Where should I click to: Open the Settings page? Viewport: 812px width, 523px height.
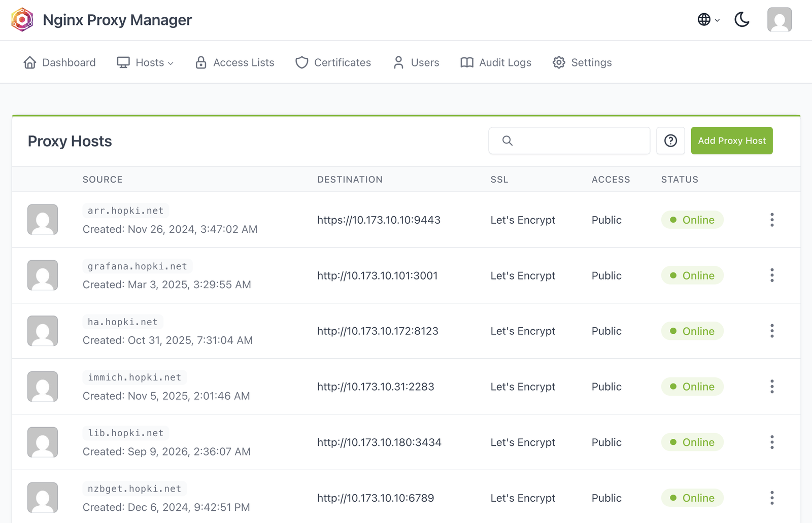coord(582,62)
